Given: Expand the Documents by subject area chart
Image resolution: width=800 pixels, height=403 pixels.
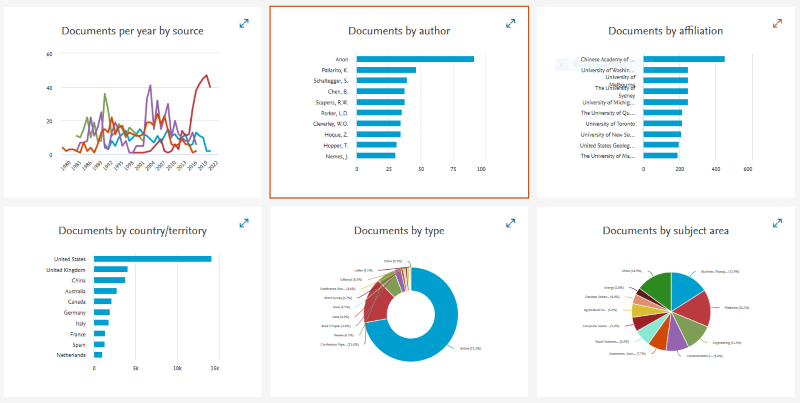Looking at the screenshot, I should coord(777,223).
